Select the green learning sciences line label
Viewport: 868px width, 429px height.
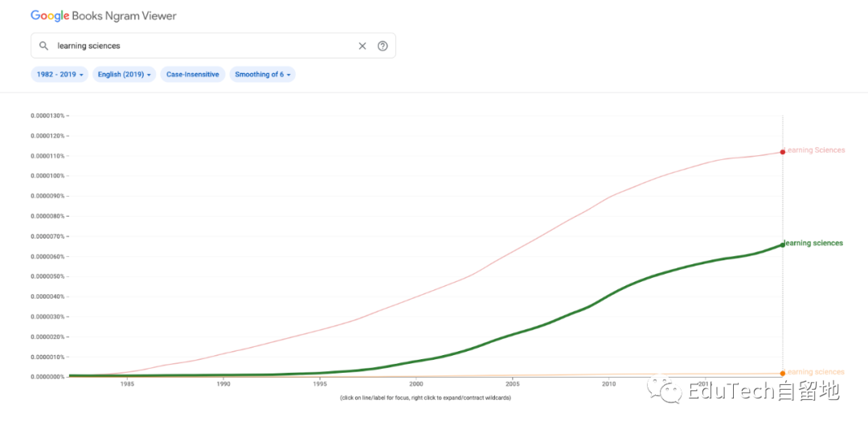[814, 243]
